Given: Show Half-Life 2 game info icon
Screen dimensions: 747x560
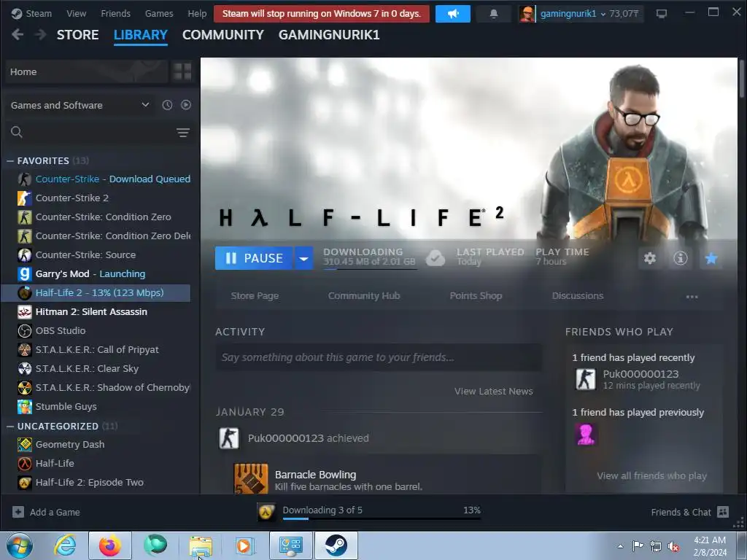Looking at the screenshot, I should click(681, 258).
